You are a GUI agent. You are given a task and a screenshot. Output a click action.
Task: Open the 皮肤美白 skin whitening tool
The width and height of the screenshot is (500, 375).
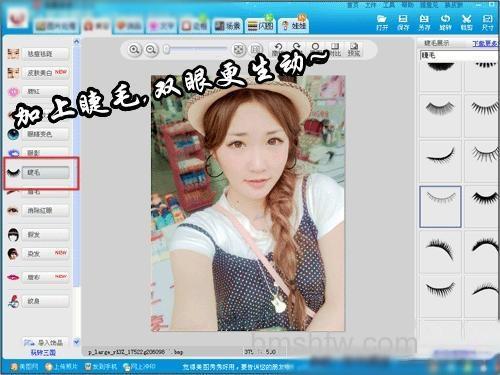(x=46, y=72)
